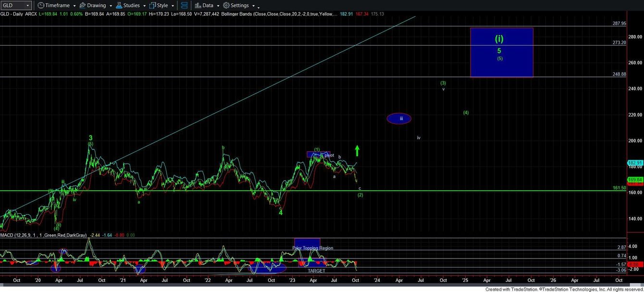Click the Data bar-chart icon
644x292 pixels.
pos(198,5)
